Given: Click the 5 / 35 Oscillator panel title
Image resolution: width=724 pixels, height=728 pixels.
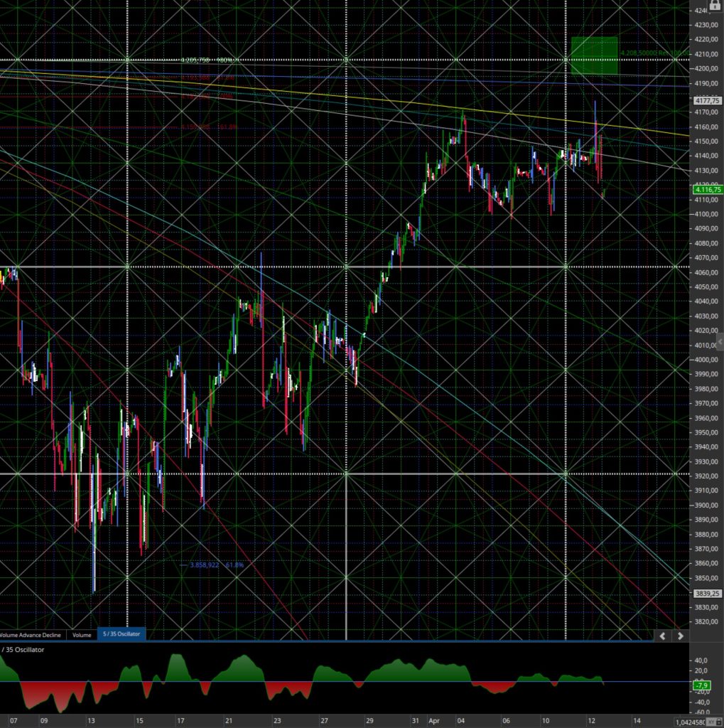Looking at the screenshot, I should [x=22, y=650].
